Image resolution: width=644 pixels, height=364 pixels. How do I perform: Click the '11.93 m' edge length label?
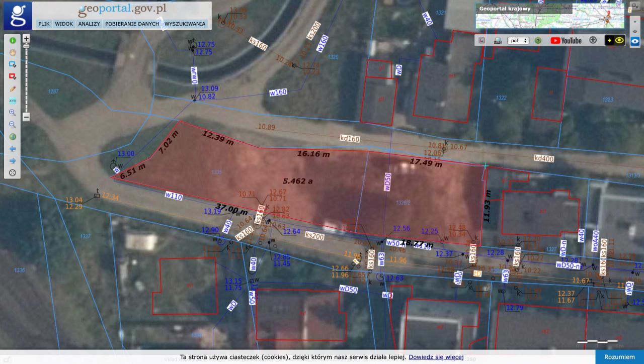click(x=487, y=206)
